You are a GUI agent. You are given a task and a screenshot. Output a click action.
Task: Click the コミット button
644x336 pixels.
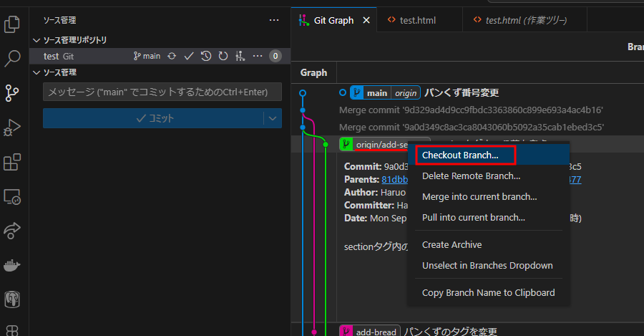pyautogui.click(x=153, y=118)
